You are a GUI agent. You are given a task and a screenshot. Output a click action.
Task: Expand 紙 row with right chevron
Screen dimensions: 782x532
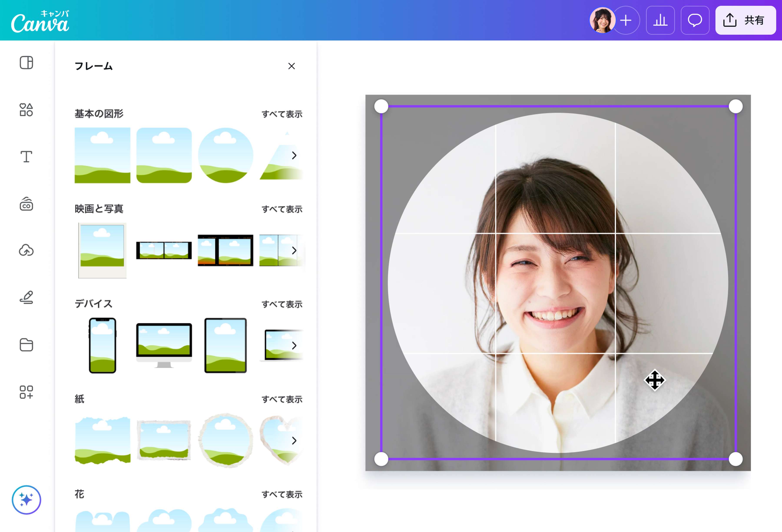click(294, 441)
